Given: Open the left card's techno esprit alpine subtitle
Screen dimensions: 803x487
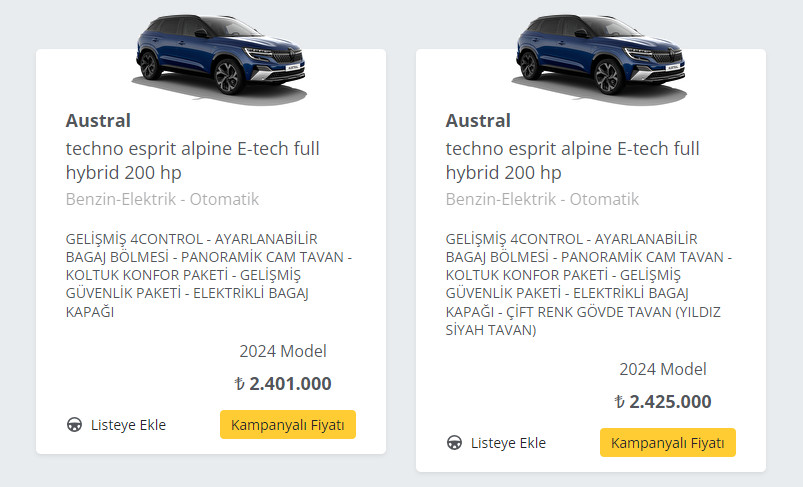Looking at the screenshot, I should point(193,160).
